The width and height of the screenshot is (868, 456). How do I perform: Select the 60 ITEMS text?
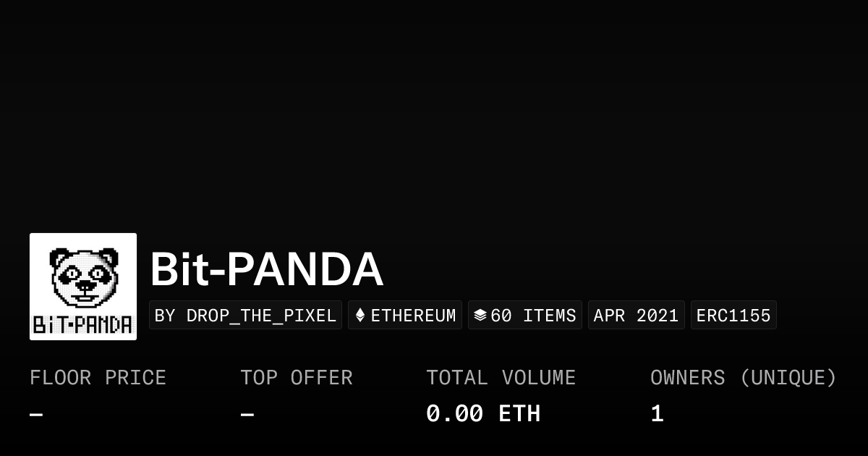[533, 316]
